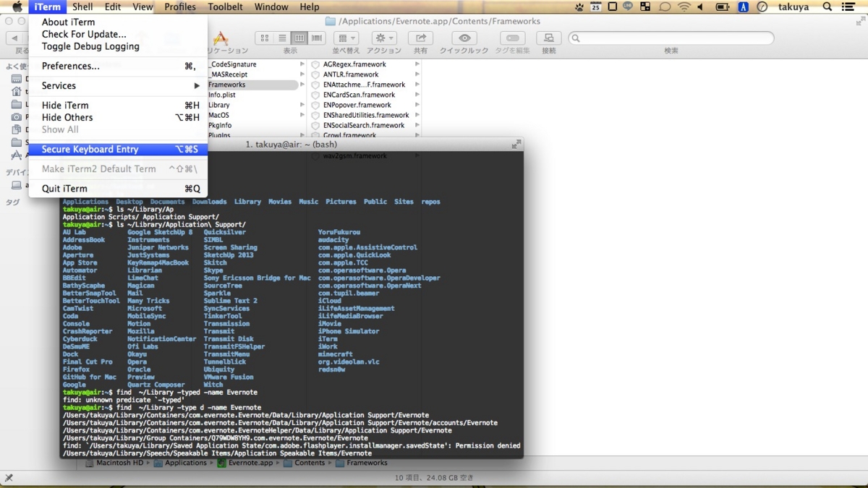868x488 pixels.
Task: Click the edit tags (タグを編集) toolbar icon
Action: click(513, 38)
